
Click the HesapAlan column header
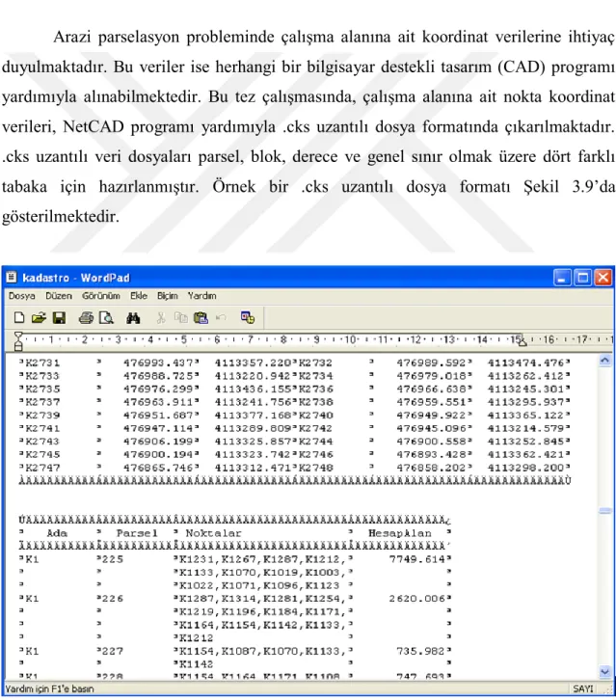click(x=400, y=533)
